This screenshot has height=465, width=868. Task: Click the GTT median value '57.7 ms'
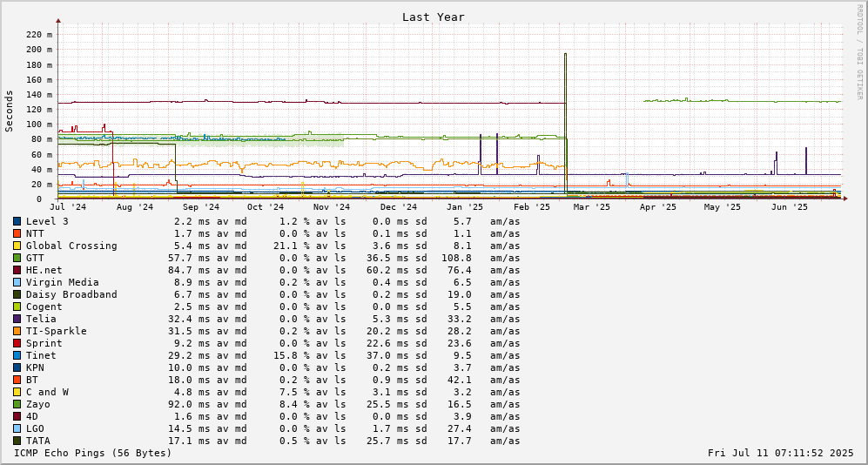(189, 258)
